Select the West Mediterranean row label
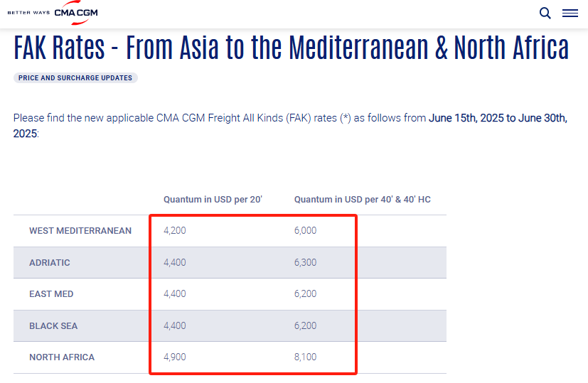This screenshot has width=588, height=383. click(80, 231)
